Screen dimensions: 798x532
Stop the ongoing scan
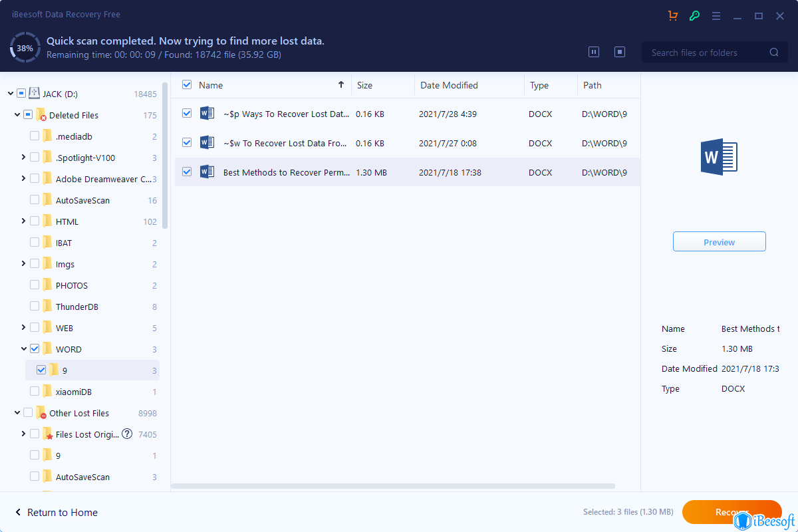619,51
